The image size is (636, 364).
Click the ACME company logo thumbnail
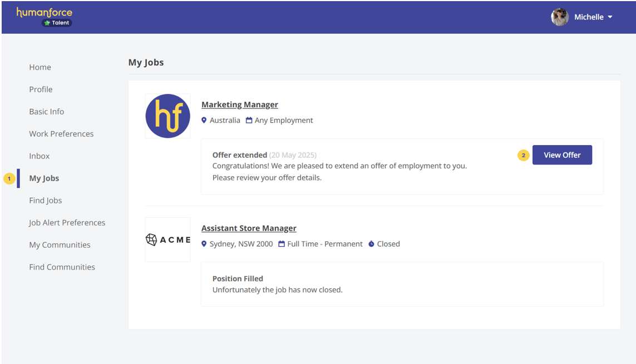coord(167,240)
